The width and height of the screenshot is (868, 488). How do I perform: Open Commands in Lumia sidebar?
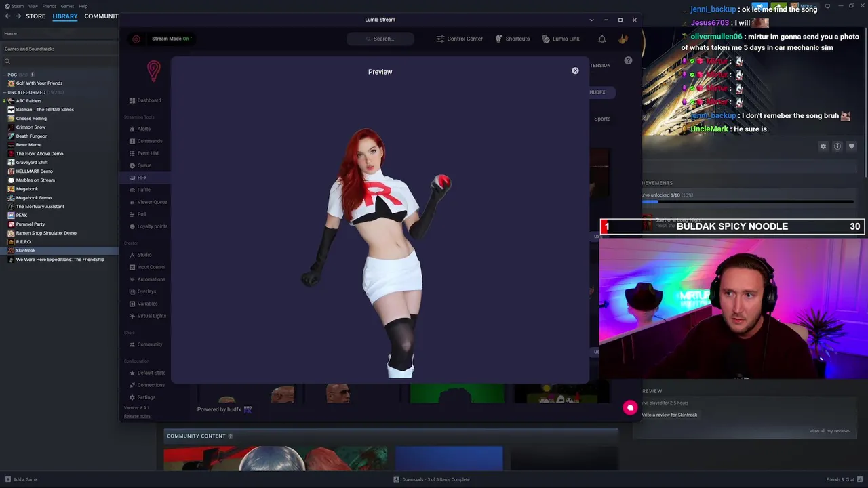(x=146, y=141)
